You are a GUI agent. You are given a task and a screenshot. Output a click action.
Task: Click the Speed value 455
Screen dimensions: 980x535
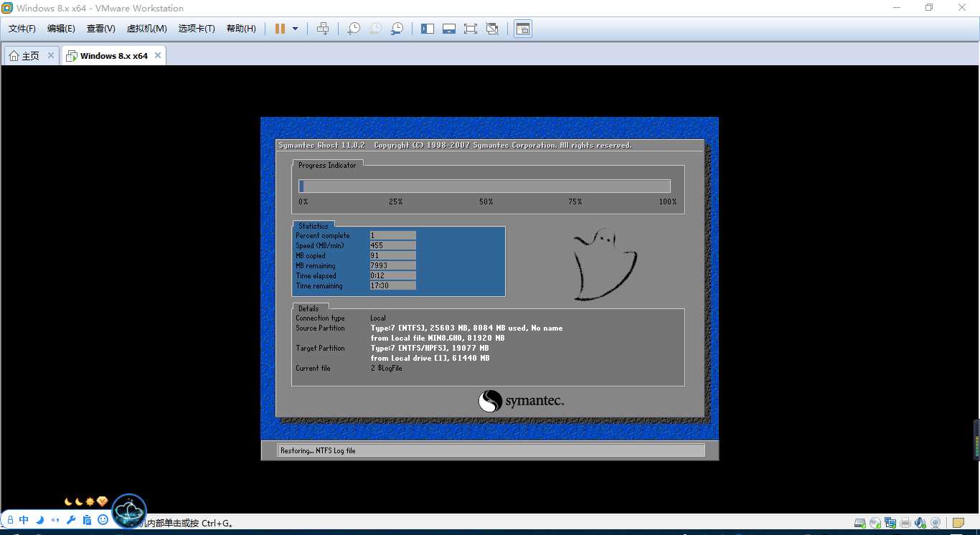click(393, 245)
